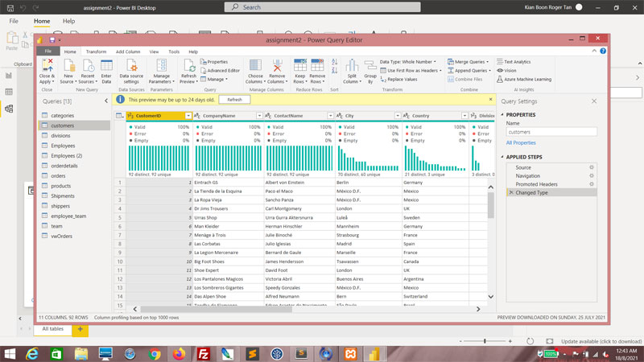Open Text Analytics AI insight
This screenshot has height=362, width=644.
[x=514, y=62]
